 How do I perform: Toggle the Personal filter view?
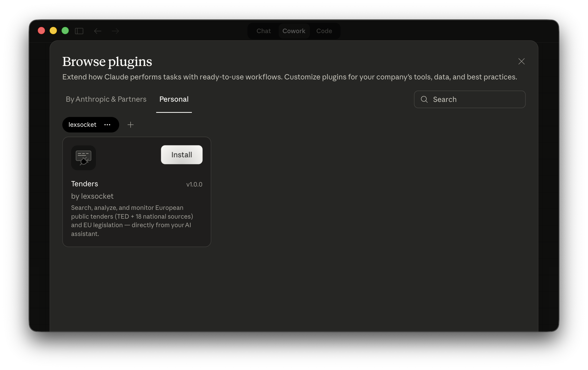point(174,99)
